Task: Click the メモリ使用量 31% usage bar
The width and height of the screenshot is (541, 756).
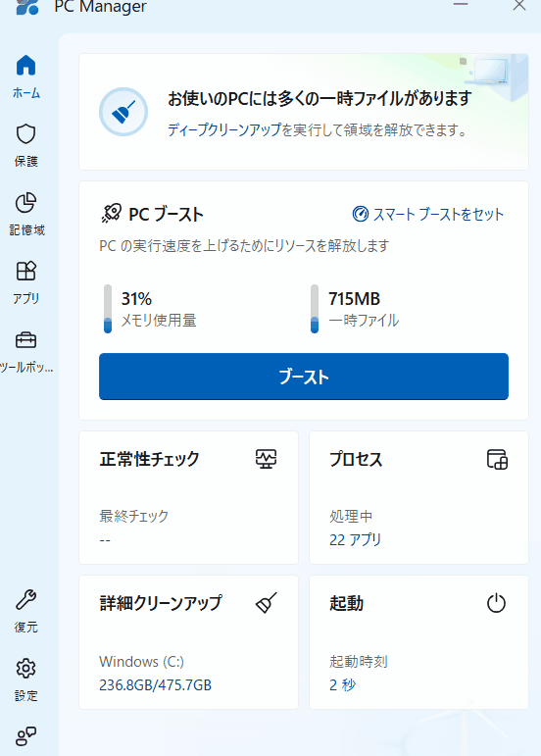Action: tap(108, 309)
